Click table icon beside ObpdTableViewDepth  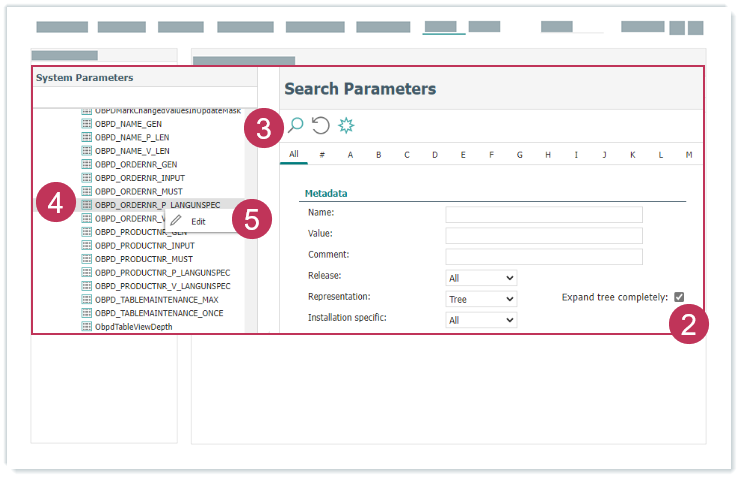(86, 326)
